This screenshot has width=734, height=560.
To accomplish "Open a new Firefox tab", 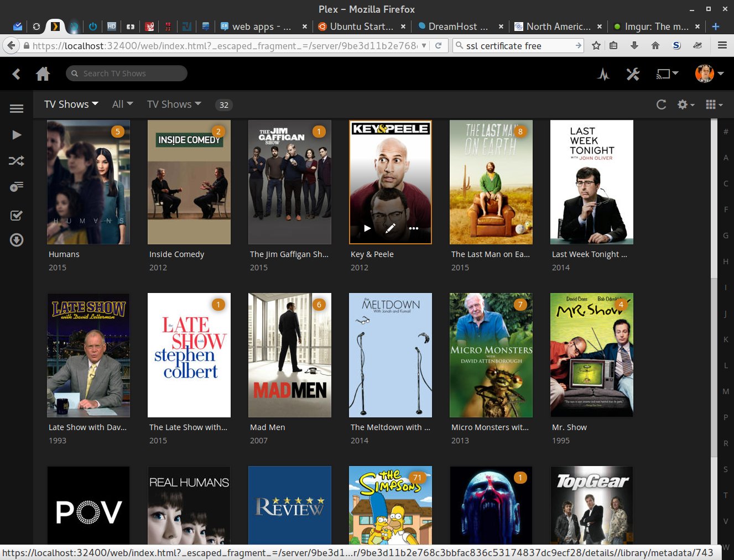I will pyautogui.click(x=716, y=27).
